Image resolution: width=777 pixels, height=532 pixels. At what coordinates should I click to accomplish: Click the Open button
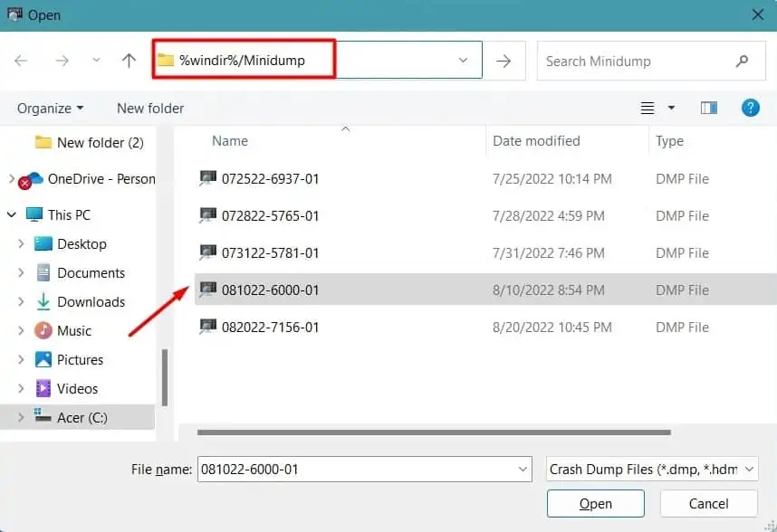click(x=596, y=503)
